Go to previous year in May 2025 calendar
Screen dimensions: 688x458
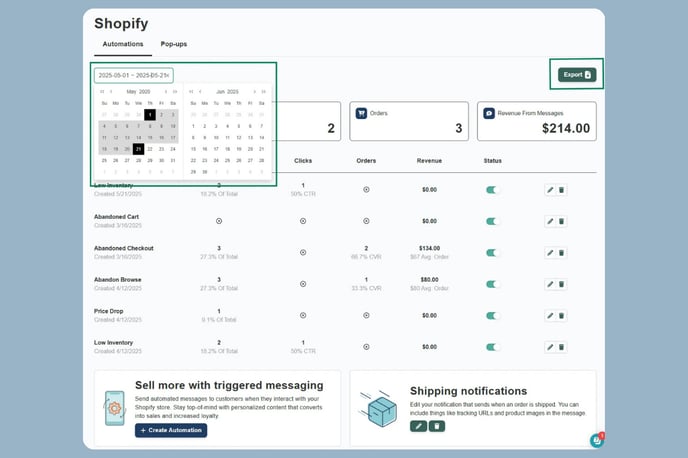102,92
